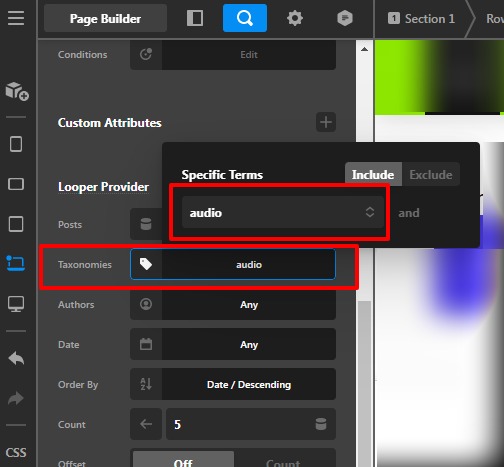Click the Taxonomies tag icon

point(146,264)
